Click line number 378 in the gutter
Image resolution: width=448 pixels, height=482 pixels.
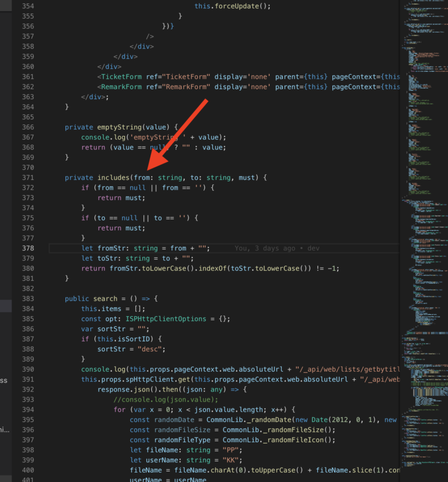[x=28, y=249]
